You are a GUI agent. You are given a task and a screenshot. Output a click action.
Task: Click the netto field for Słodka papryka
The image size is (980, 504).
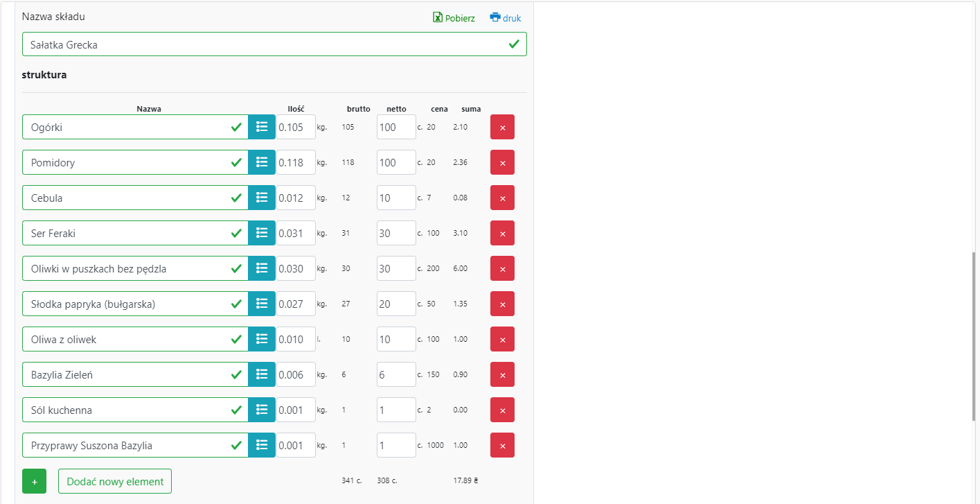click(396, 304)
